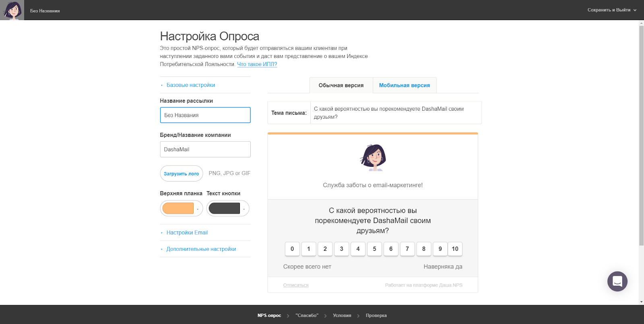Edit the Тема письма subject text
The height and width of the screenshot is (324, 644).
[396, 113]
